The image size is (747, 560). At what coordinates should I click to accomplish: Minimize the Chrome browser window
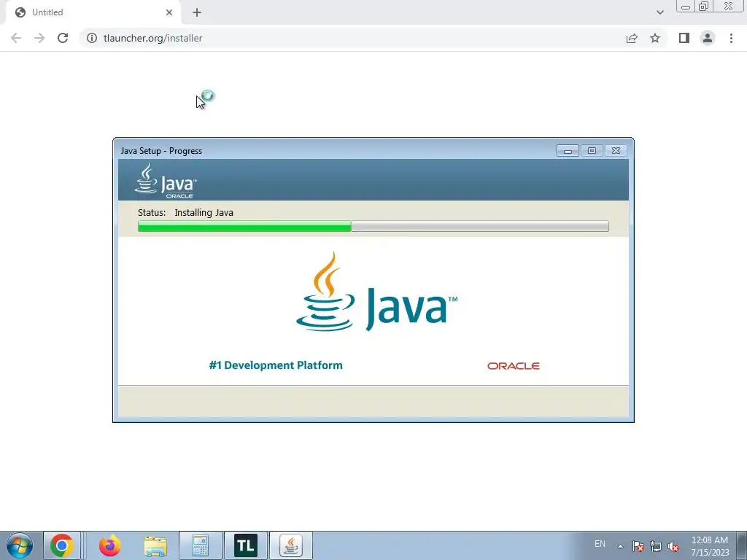pos(686,6)
